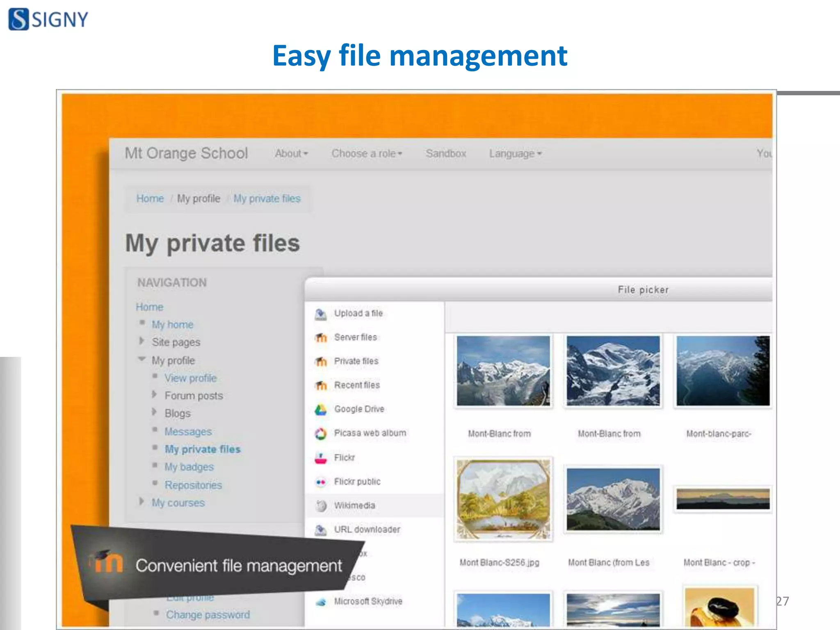Expand the My courses node

[142, 501]
